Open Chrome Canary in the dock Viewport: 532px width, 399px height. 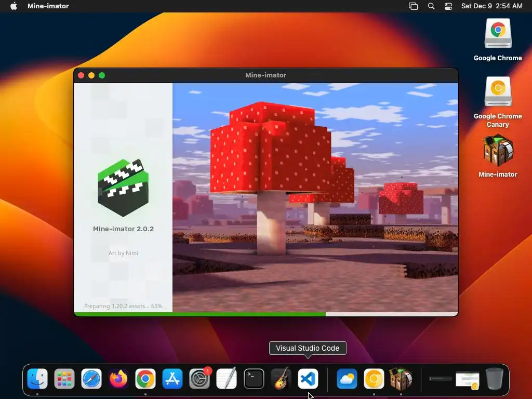pos(374,379)
